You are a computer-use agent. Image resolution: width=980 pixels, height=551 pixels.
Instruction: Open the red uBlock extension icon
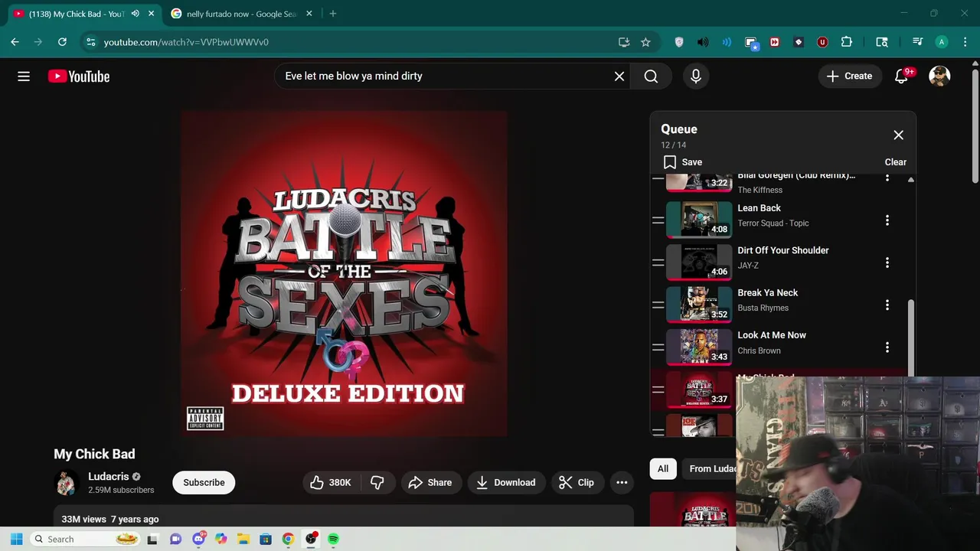coord(822,42)
